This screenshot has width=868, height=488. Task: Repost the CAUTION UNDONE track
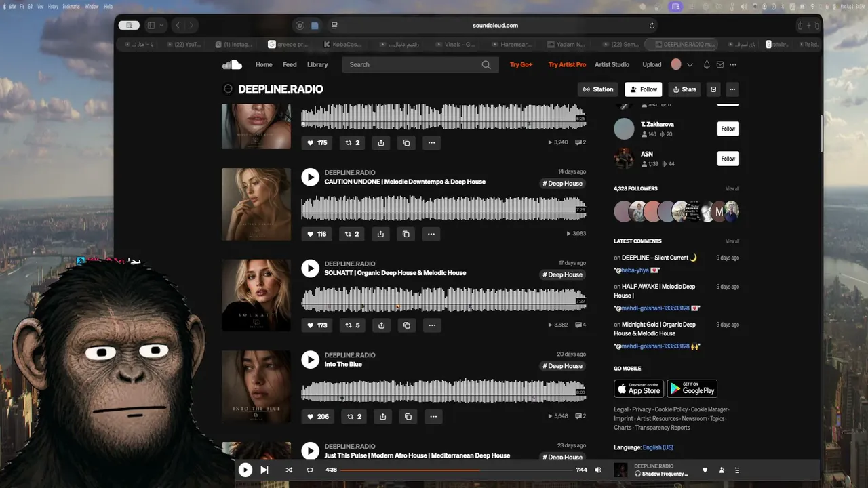pos(353,234)
